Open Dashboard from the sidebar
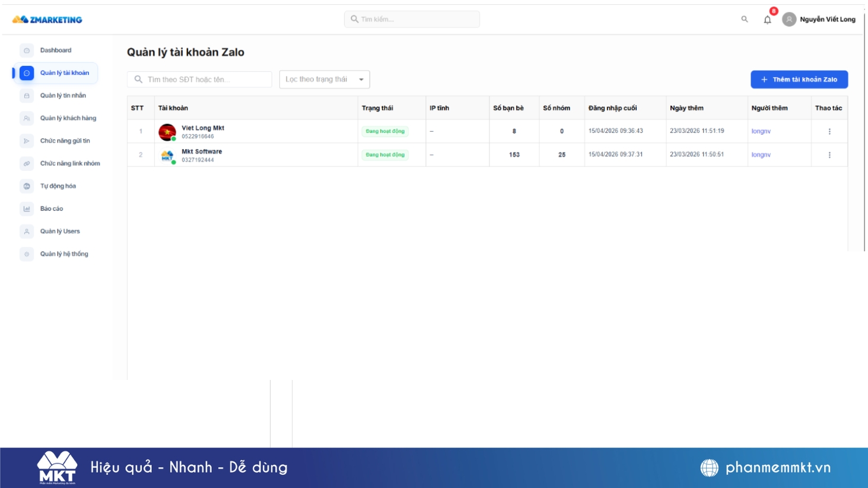Screen dimensions: 868x488 [x=55, y=50]
